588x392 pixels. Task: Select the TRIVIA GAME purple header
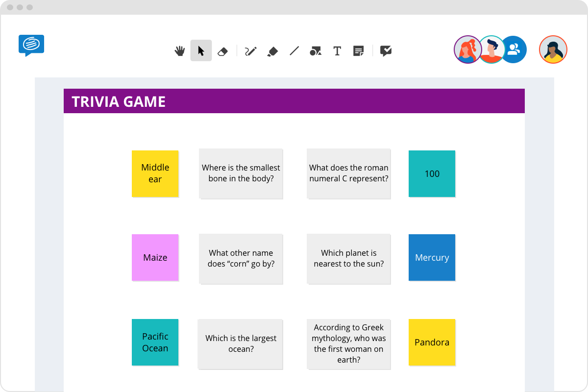tap(294, 101)
